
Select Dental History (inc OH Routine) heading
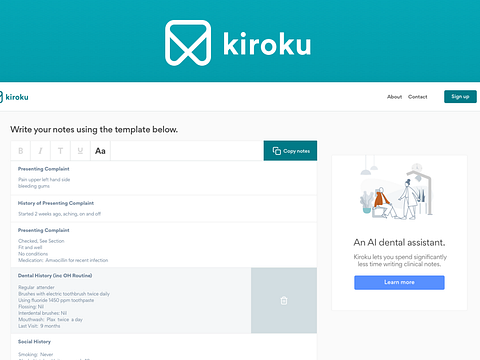(x=55, y=276)
